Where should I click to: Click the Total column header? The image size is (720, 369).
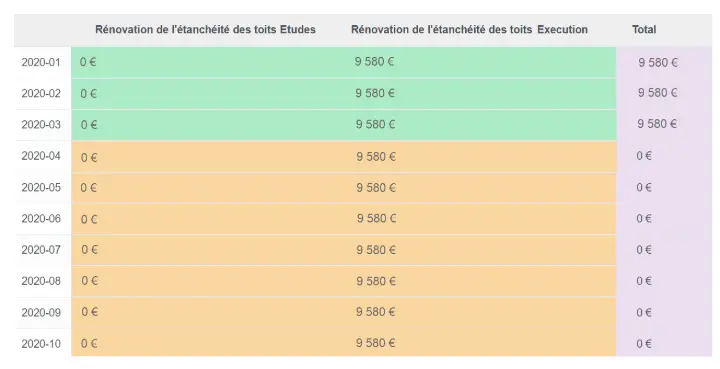[x=644, y=29]
